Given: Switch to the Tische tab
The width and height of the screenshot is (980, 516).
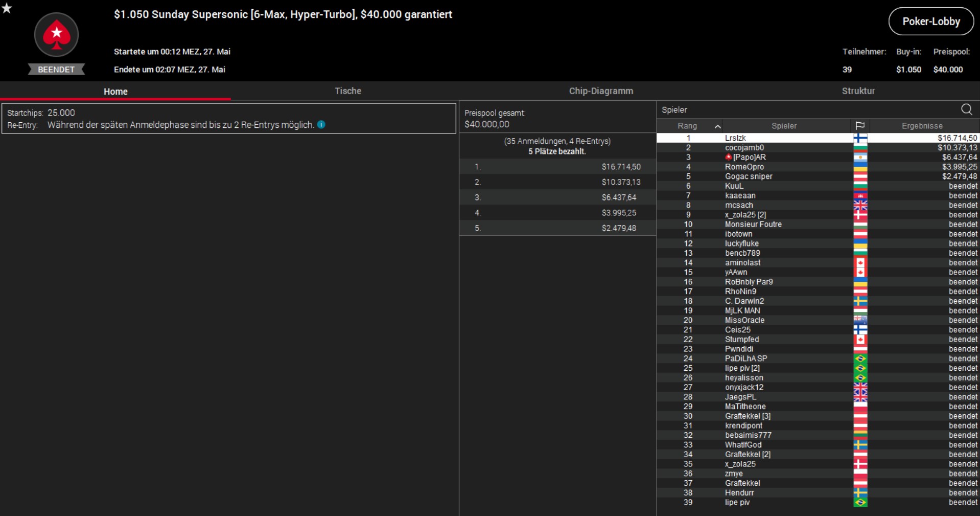Looking at the screenshot, I should tap(347, 91).
